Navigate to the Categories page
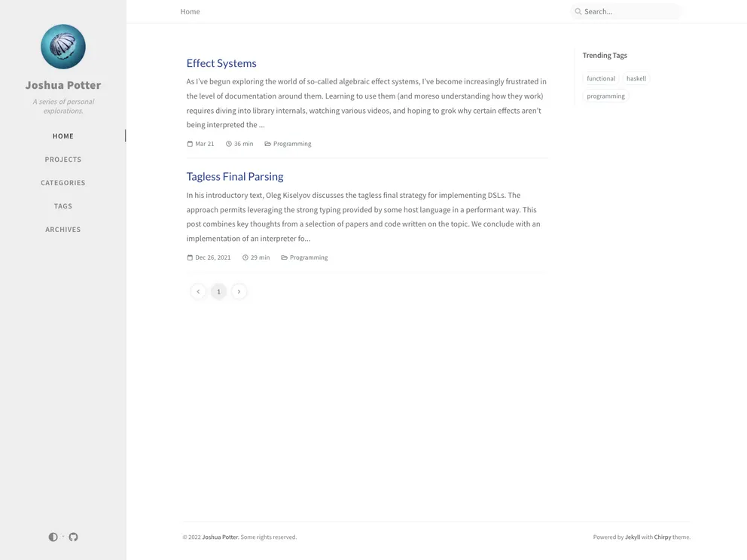Screen dimensions: 747x560 63,183
